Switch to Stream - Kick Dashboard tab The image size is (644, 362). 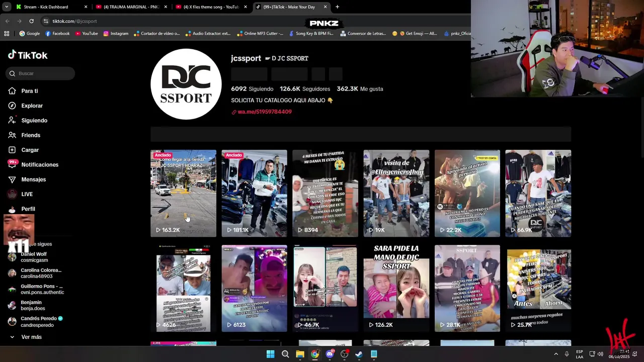[x=51, y=7]
